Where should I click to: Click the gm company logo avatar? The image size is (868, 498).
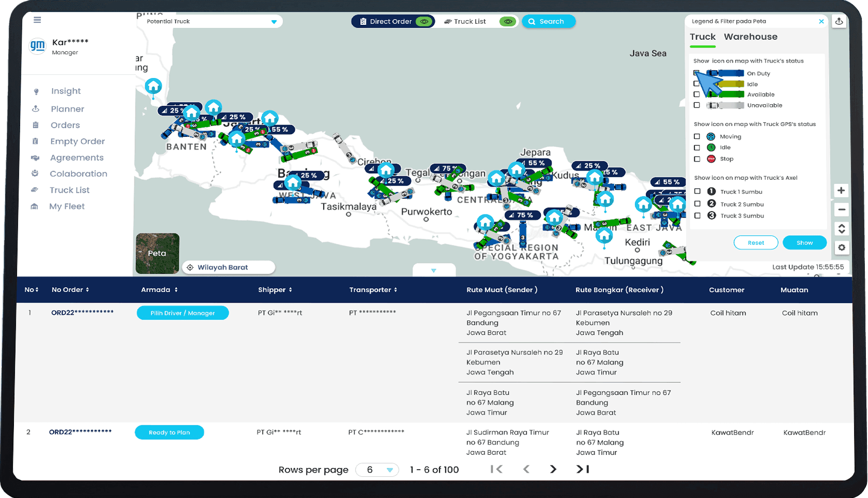point(37,46)
